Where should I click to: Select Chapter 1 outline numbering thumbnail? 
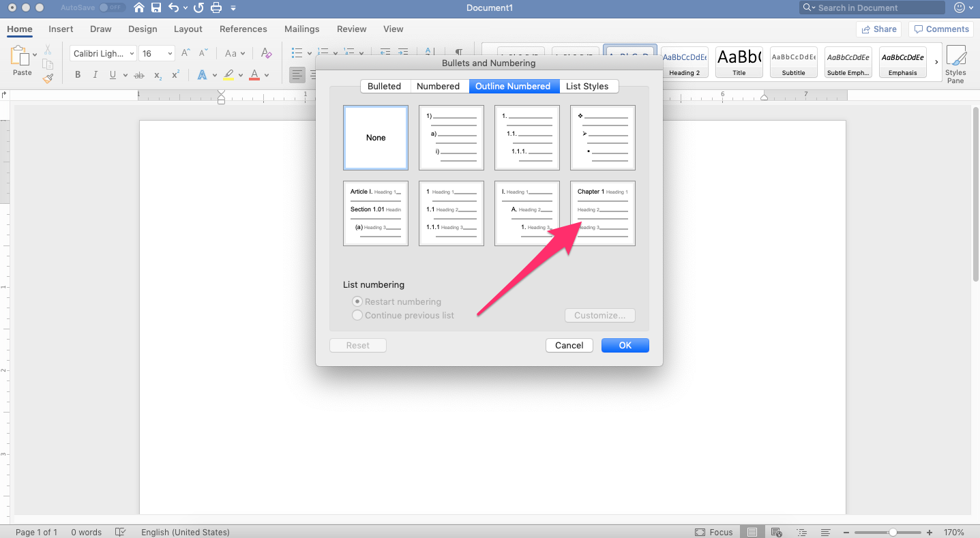603,213
